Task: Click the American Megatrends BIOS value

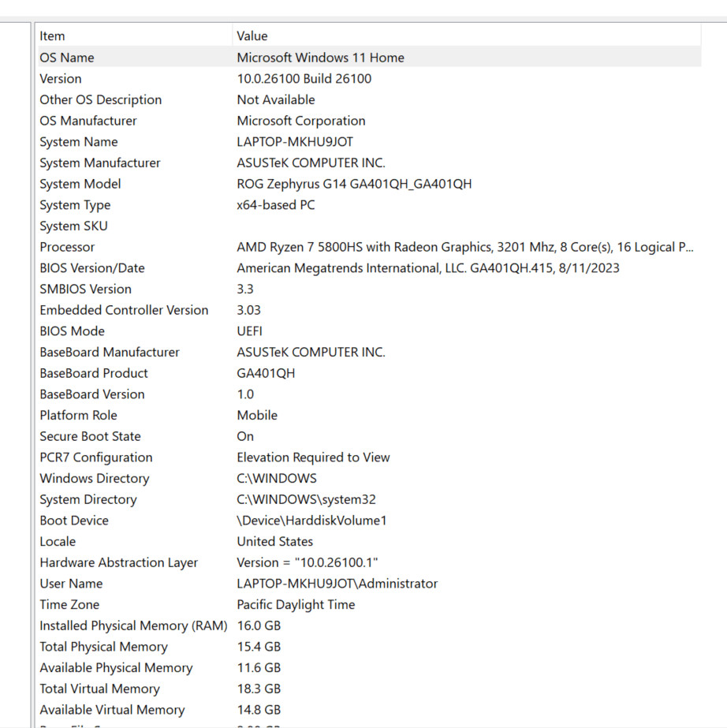Action: 428,268
